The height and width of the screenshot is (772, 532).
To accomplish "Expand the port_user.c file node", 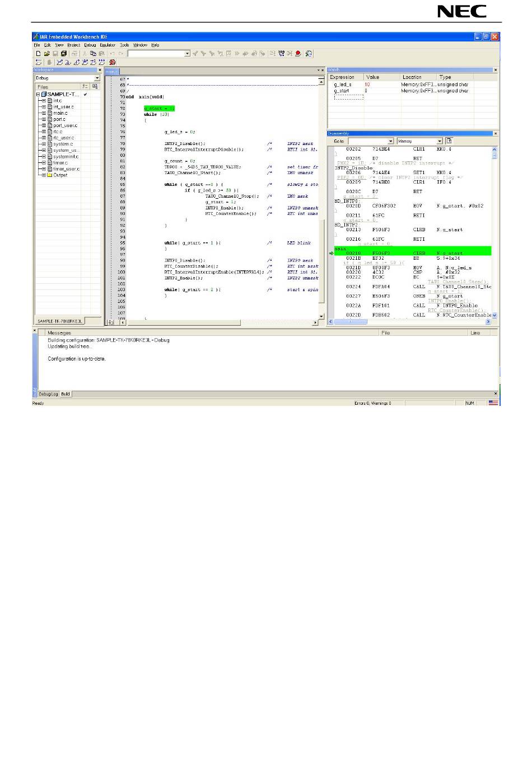I will (x=44, y=125).
